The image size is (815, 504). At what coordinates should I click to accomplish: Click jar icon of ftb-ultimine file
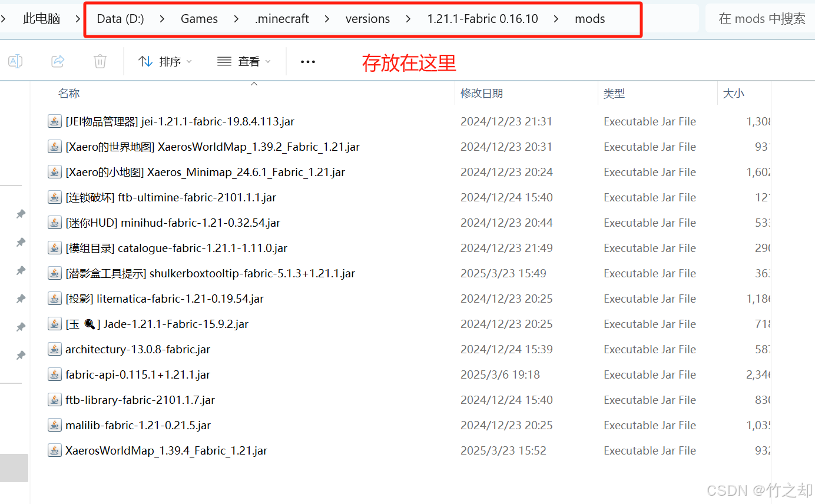pyautogui.click(x=54, y=198)
